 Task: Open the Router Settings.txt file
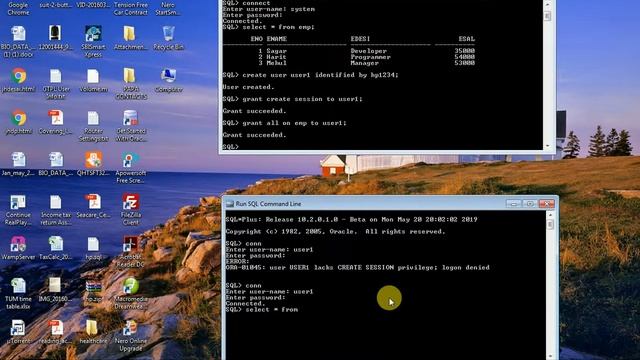pos(93,118)
